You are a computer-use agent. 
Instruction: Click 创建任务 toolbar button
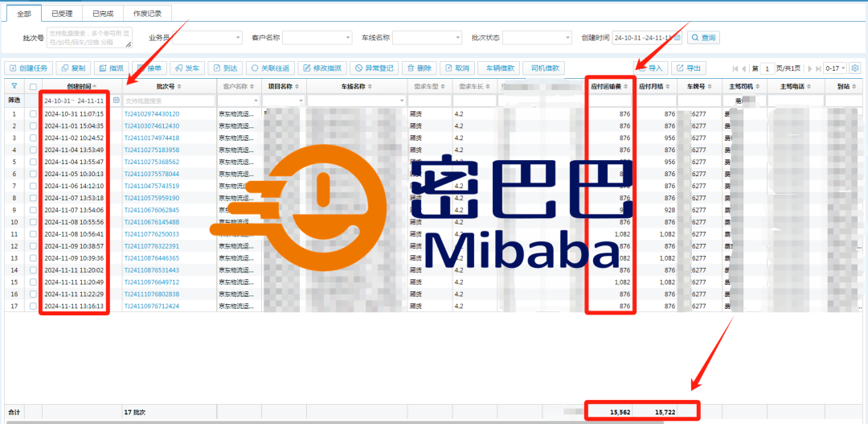(x=29, y=68)
